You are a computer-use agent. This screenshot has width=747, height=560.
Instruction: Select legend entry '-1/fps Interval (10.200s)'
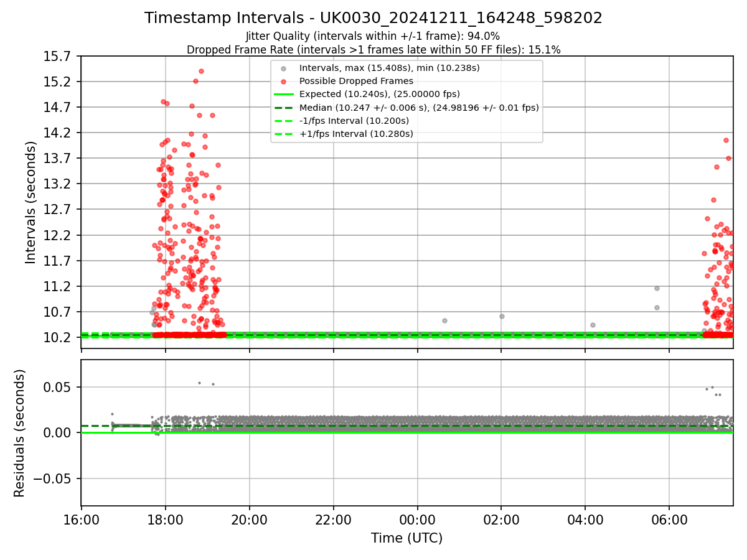coord(355,121)
